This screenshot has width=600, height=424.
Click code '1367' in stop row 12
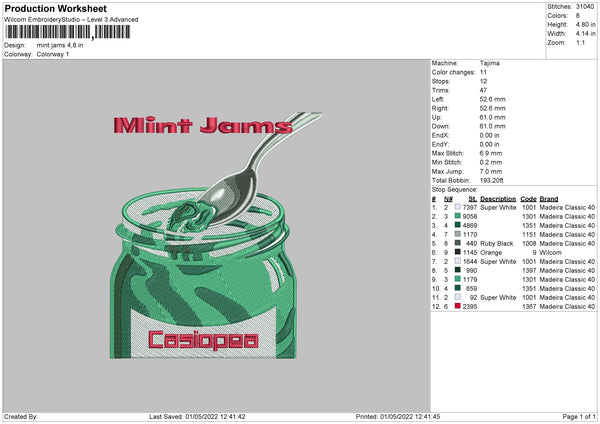(529, 307)
